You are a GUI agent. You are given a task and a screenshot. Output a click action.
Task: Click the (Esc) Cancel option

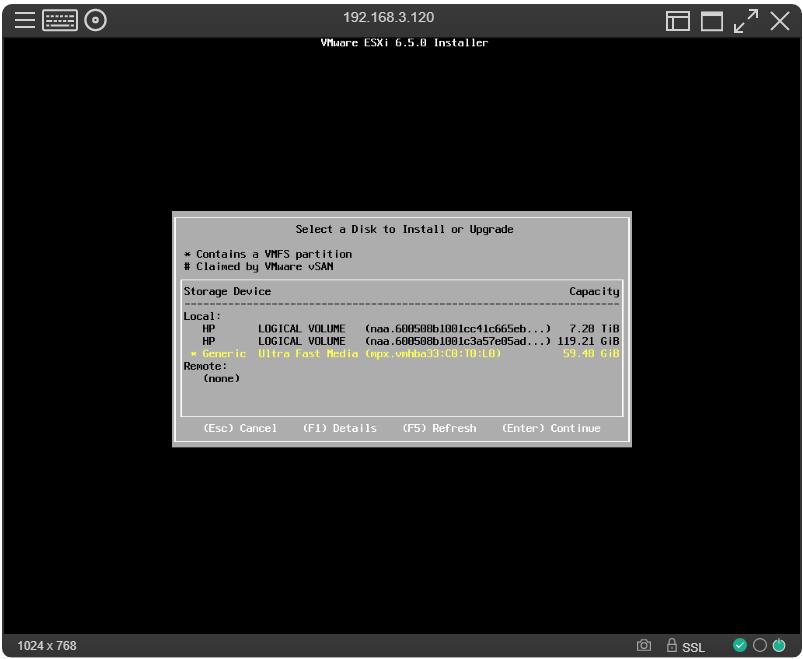(x=240, y=428)
